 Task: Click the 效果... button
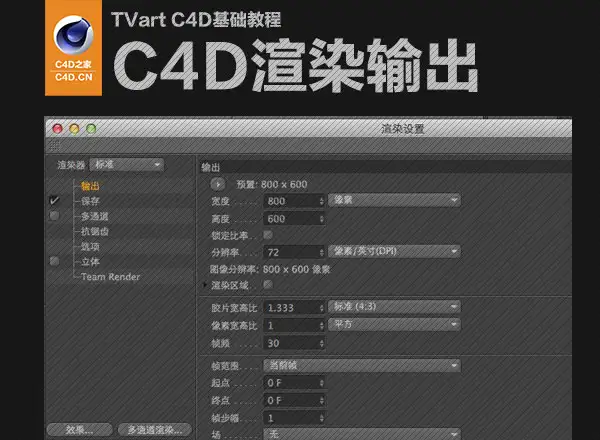click(x=79, y=430)
